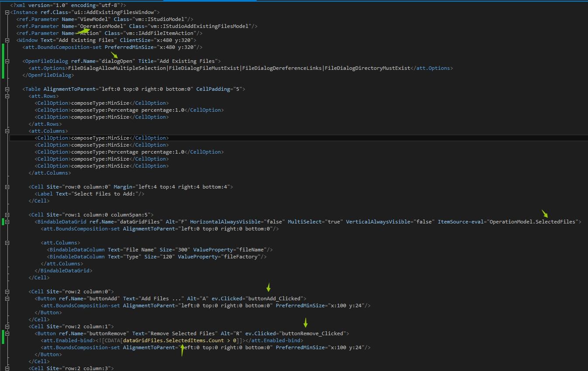Collapse the buttonRemove Button element block
The height and width of the screenshot is (371, 588).
click(x=7, y=333)
